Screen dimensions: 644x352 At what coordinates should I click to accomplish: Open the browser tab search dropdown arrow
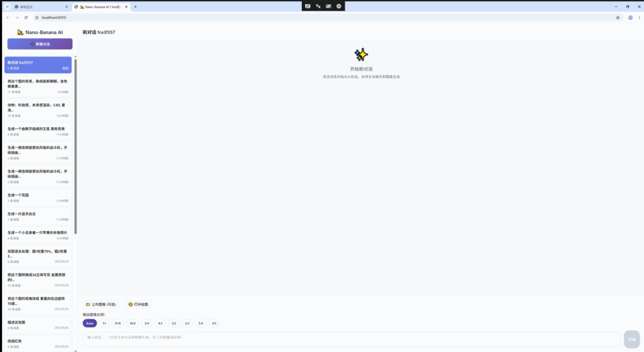click(x=7, y=6)
